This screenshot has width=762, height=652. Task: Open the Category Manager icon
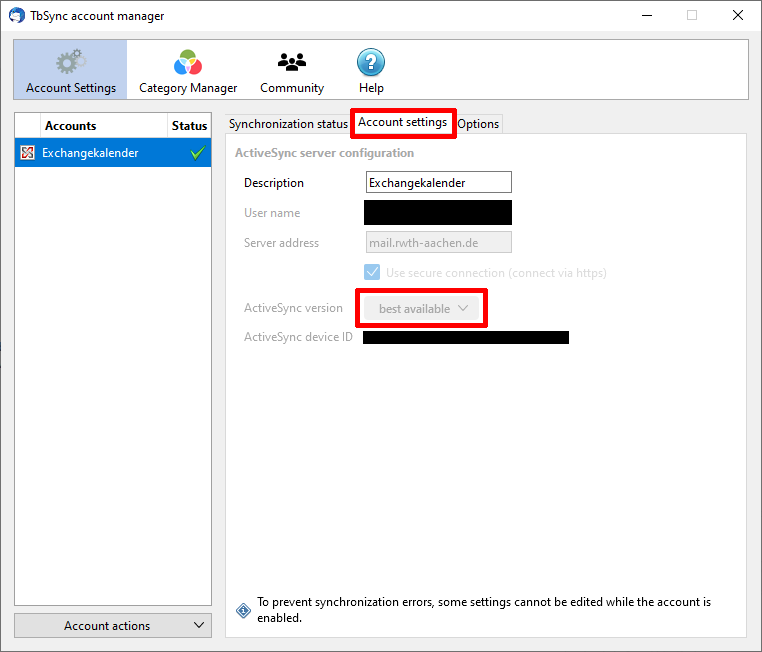point(188,62)
